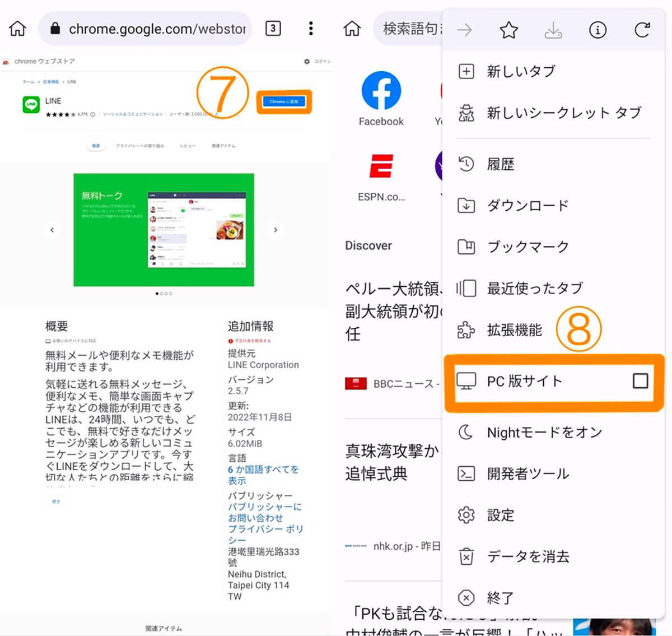Click the first carousel dot indicator
Image resolution: width=672 pixels, height=636 pixels.
[x=157, y=294]
